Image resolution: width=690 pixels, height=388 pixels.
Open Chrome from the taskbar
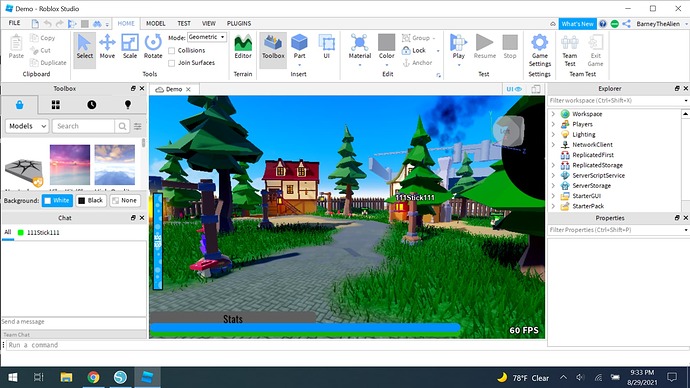point(93,377)
